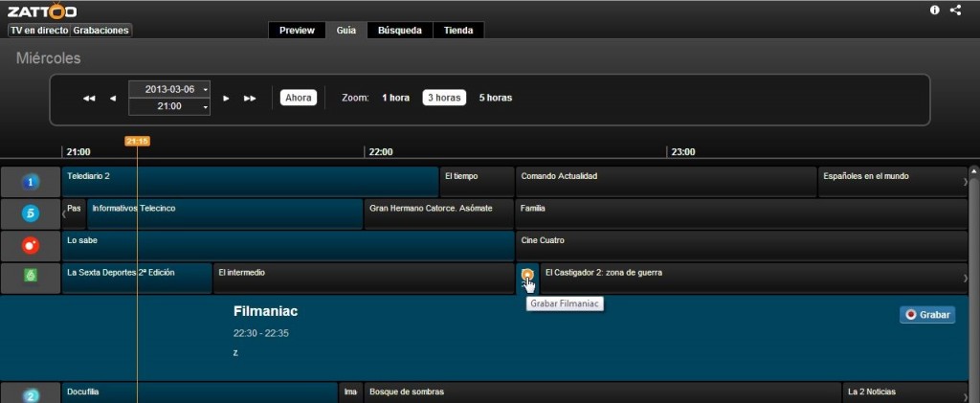Switch to the Búsqueda tab
The height and width of the screenshot is (403, 980).
tap(399, 30)
